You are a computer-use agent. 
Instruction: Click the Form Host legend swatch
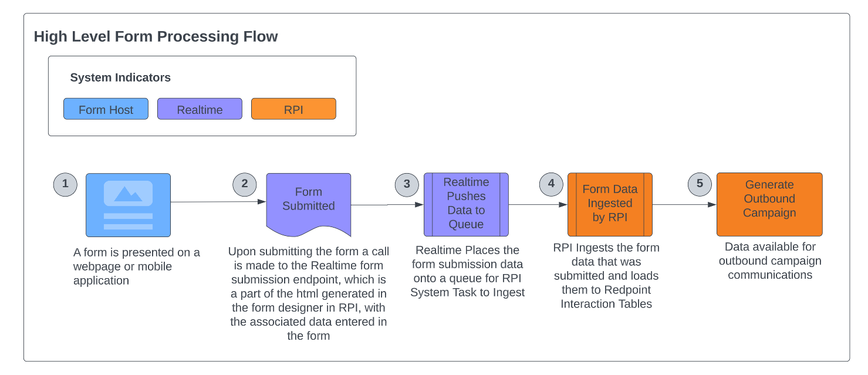click(106, 109)
